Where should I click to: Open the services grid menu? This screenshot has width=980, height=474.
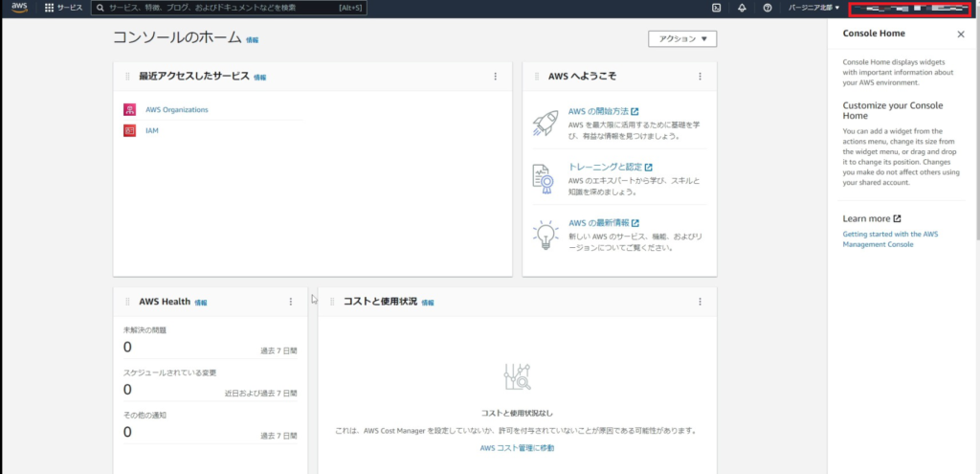tap(63, 8)
